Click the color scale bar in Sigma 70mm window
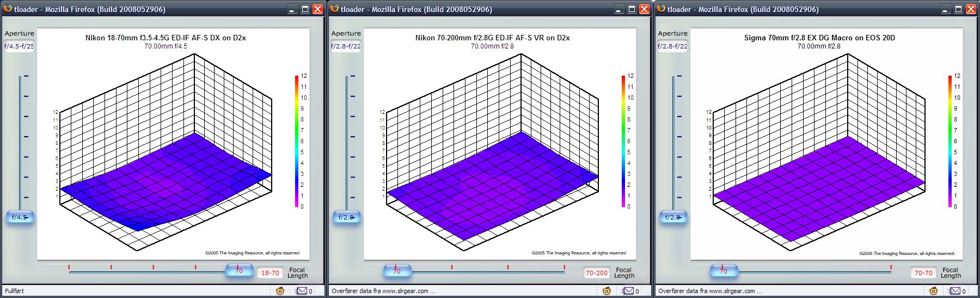Viewport: 980px width, 298px height. 950,141
